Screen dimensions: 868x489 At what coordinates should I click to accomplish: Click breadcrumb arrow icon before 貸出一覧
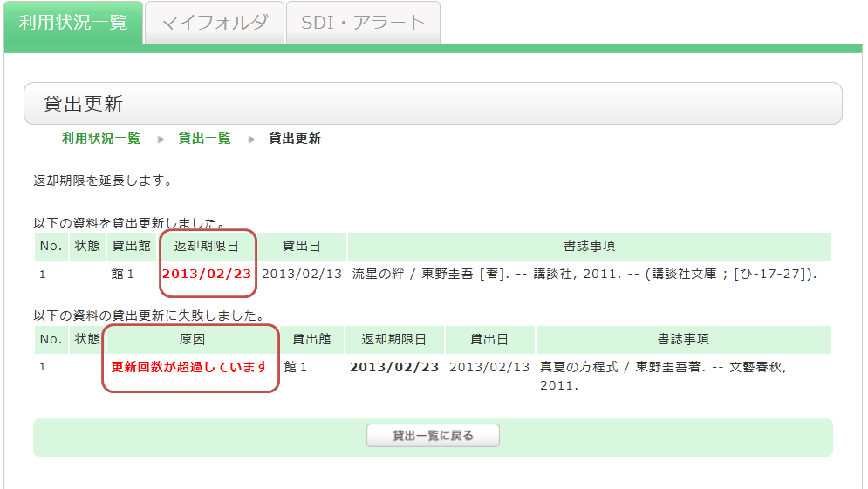tap(161, 139)
